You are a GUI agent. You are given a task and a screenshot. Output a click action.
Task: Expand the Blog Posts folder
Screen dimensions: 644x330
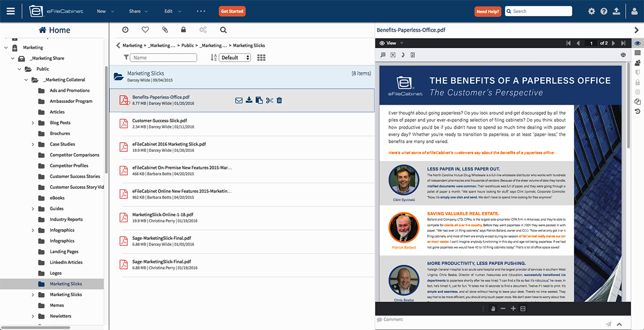click(x=33, y=123)
